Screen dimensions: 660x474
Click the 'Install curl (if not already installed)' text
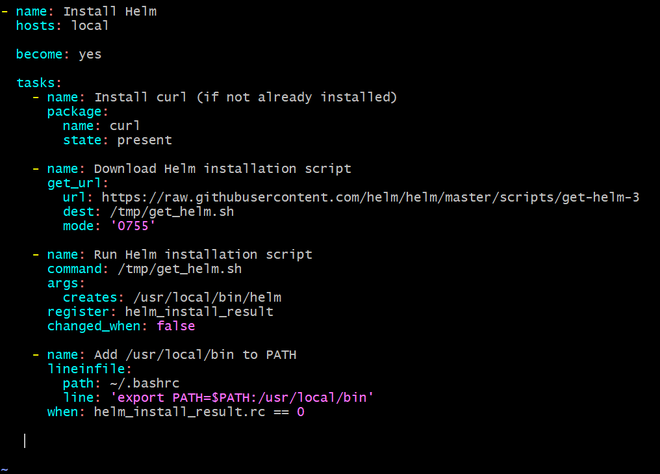(245, 98)
